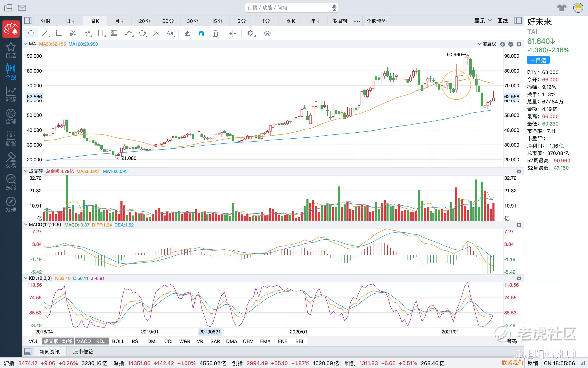
Task: Open the user avatar profile
Action: (578, 8)
